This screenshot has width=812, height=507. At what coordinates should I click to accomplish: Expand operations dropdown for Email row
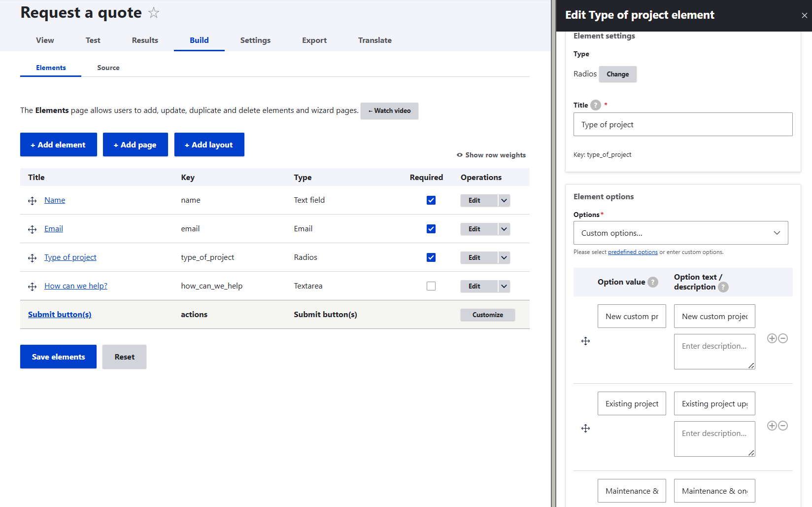tap(504, 229)
